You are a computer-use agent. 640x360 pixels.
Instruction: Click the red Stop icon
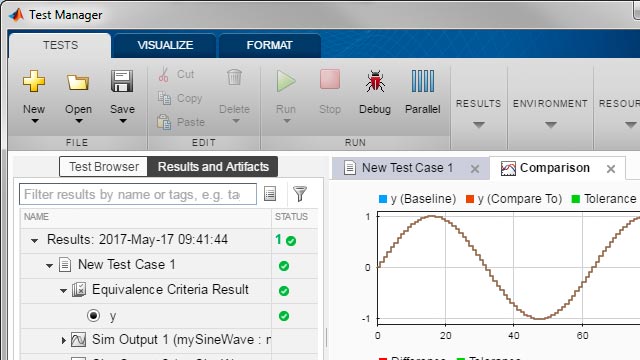click(x=330, y=79)
